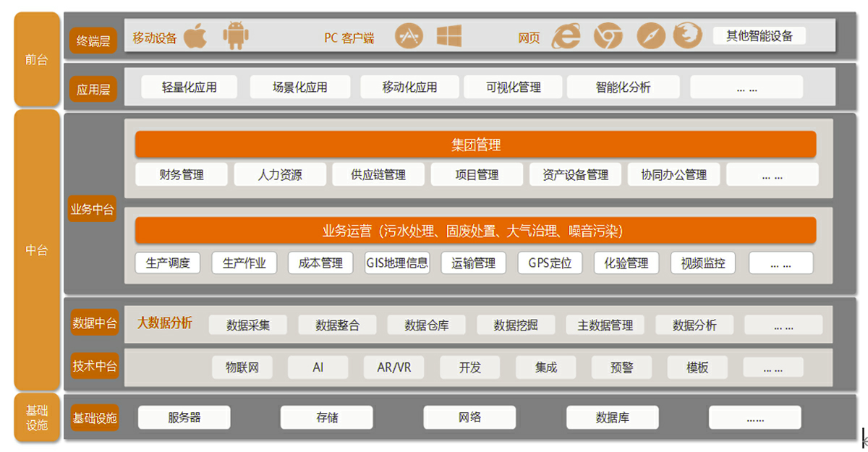Select the 轻量化应用 box
The height and width of the screenshot is (452, 868).
point(190,88)
